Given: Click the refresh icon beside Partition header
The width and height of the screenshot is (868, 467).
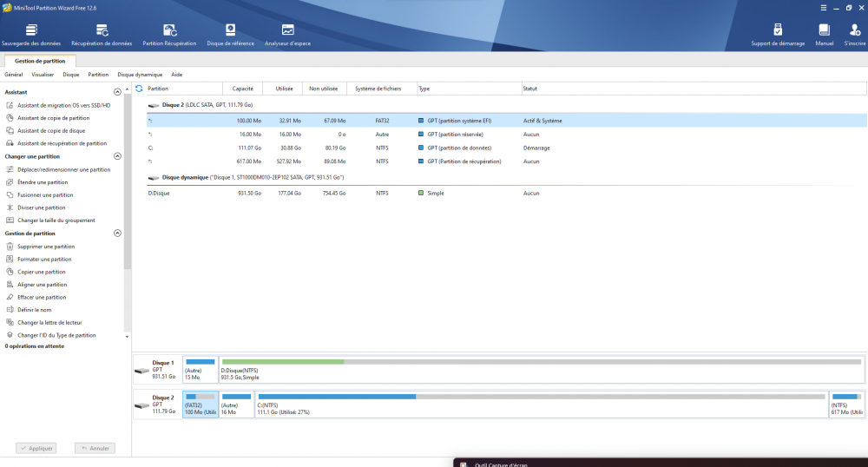Looking at the screenshot, I should 139,89.
